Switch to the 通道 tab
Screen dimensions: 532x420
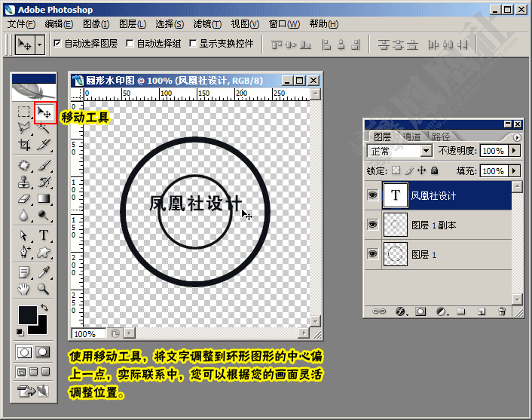[411, 136]
